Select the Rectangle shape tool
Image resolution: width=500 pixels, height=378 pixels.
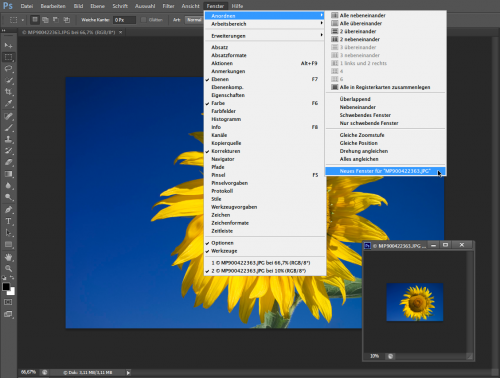click(x=8, y=245)
